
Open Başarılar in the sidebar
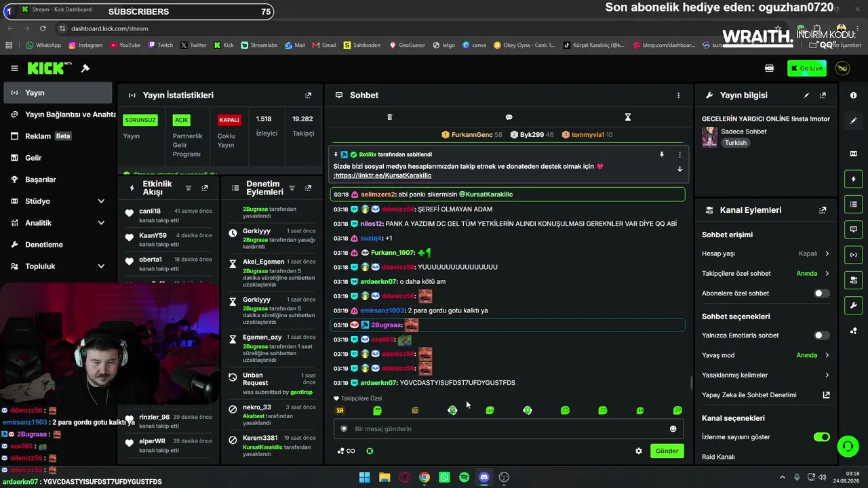point(57,180)
